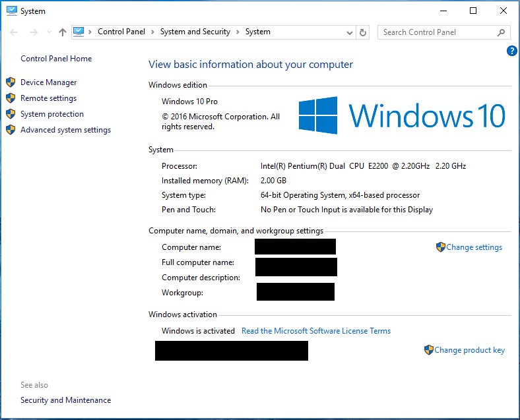Select Control Panel in breadcrumb
Viewport: 520px width, 420px height.
(121, 32)
